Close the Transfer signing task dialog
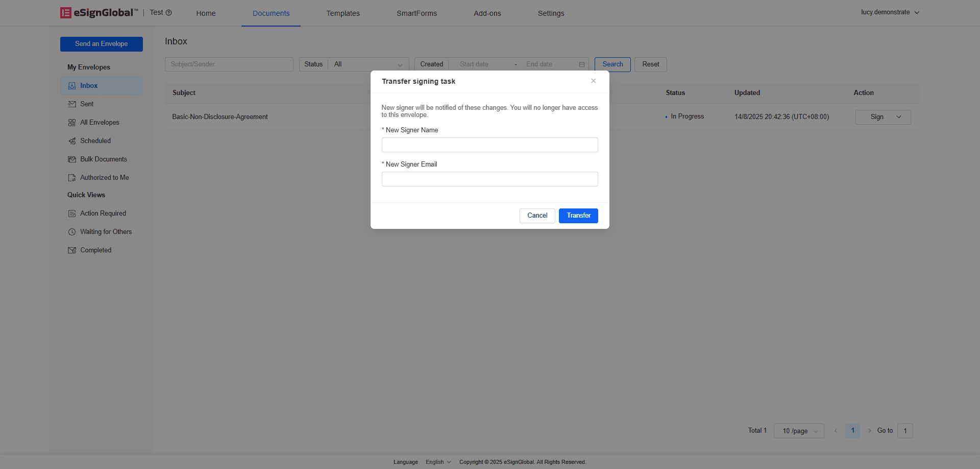Viewport: 980px width, 469px height. (x=593, y=81)
